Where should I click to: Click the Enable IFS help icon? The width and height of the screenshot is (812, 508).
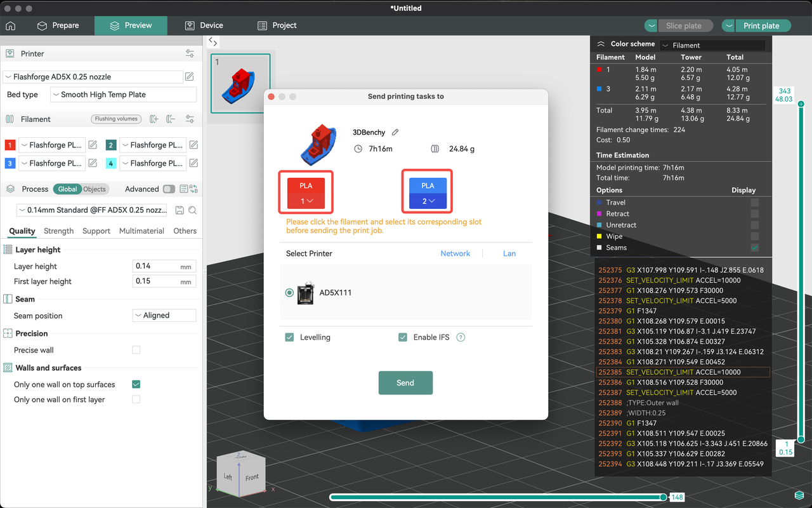[x=461, y=337]
